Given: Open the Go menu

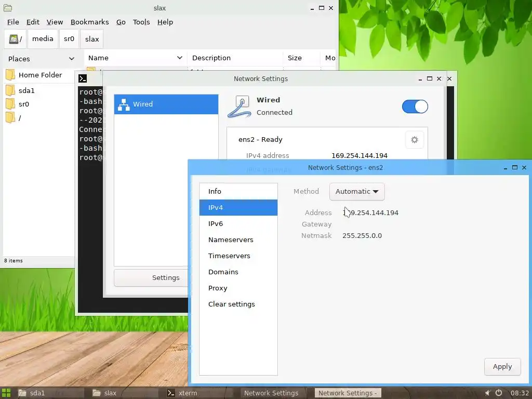Looking at the screenshot, I should click(x=121, y=22).
